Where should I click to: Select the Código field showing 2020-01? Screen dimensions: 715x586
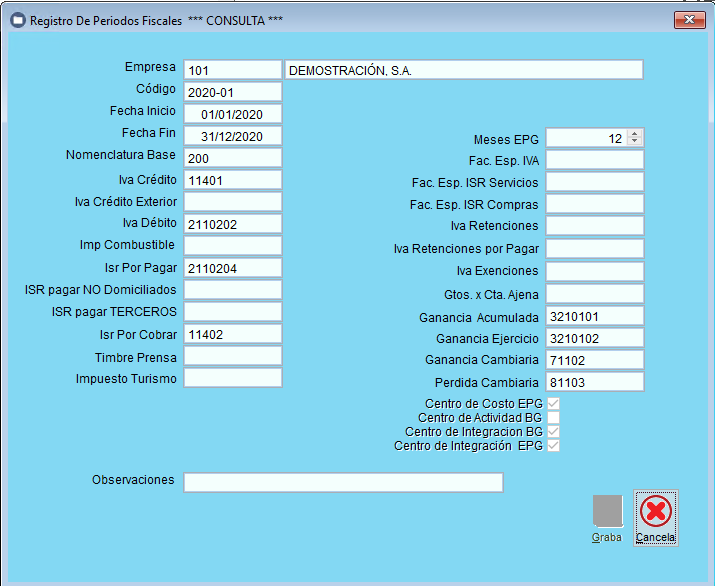click(233, 92)
